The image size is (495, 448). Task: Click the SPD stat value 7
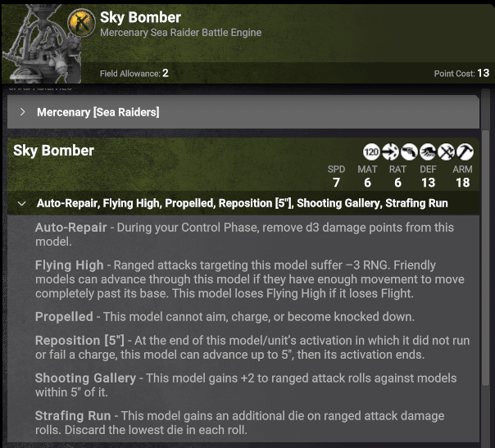(336, 183)
